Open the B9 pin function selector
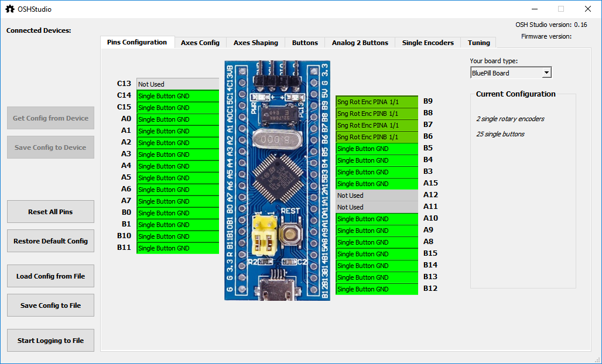The width and height of the screenshot is (602, 364). (x=377, y=102)
